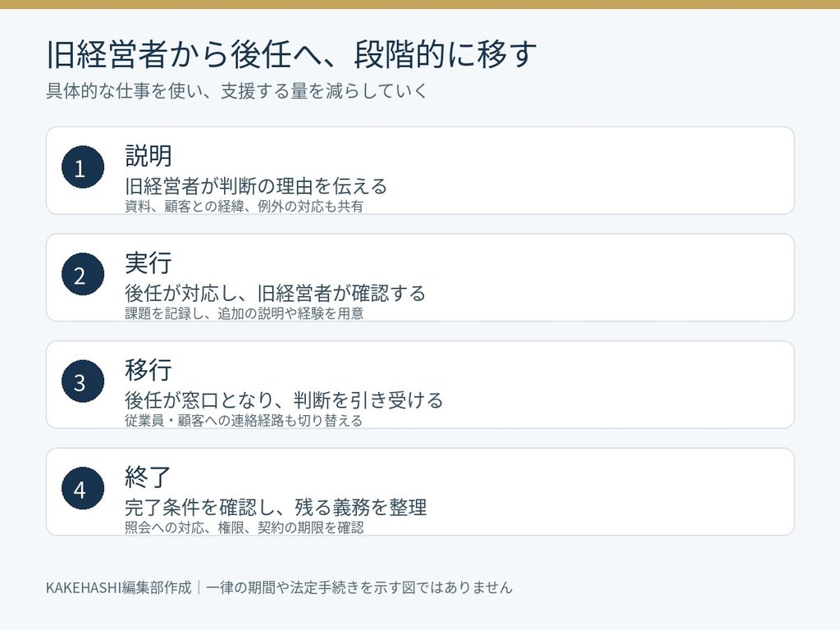Screen dimensions: 840x630
Task: Click the note 照会への対応、権限、契約の期限を確認
Action: [244, 527]
